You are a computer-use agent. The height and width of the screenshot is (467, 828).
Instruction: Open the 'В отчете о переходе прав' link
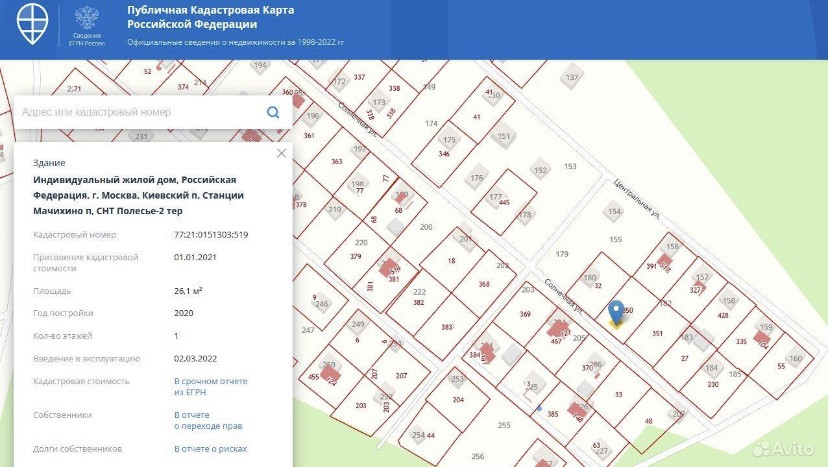pyautogui.click(x=208, y=421)
